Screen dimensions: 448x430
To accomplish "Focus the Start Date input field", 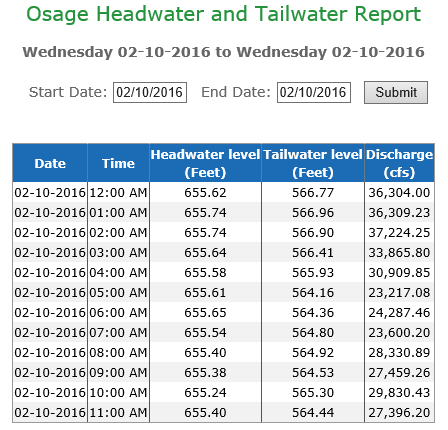I will [x=150, y=92].
